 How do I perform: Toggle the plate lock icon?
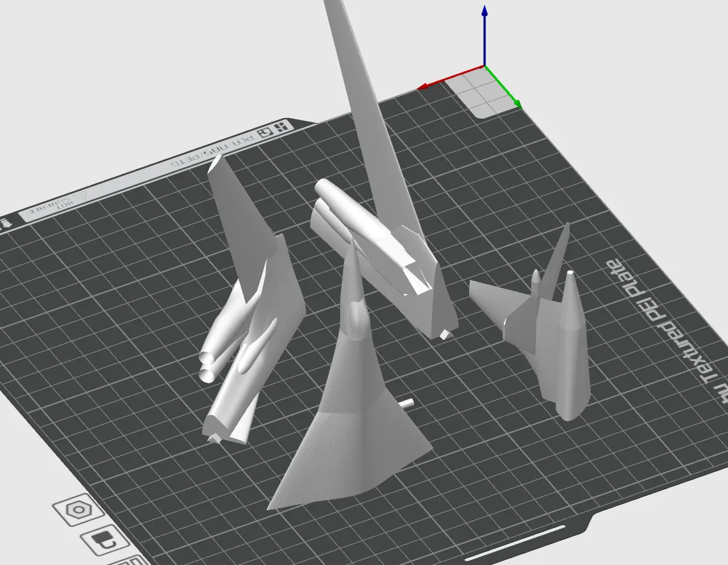(105, 540)
